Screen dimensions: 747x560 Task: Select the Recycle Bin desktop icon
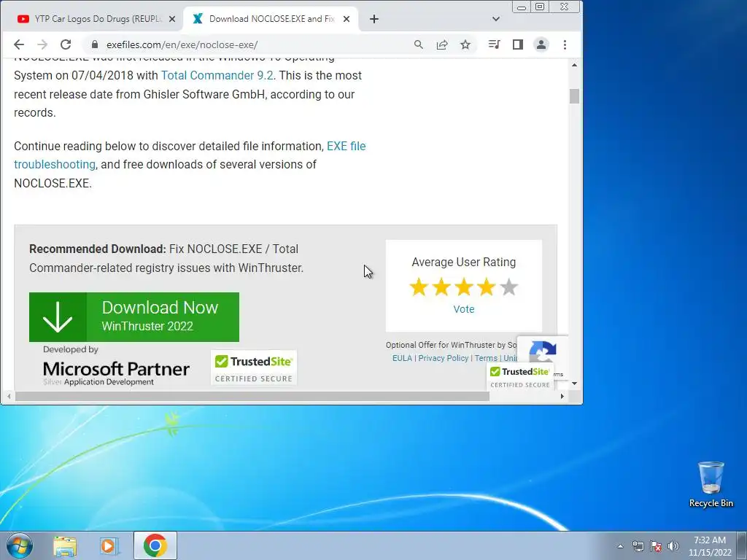coord(711,485)
